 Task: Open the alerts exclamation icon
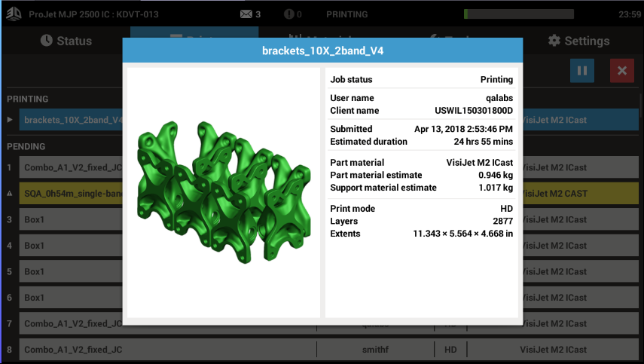(289, 14)
